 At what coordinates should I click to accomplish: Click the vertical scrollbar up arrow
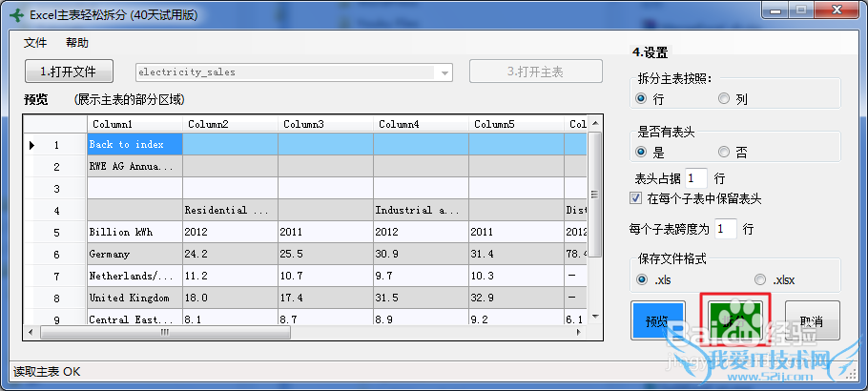coord(595,123)
